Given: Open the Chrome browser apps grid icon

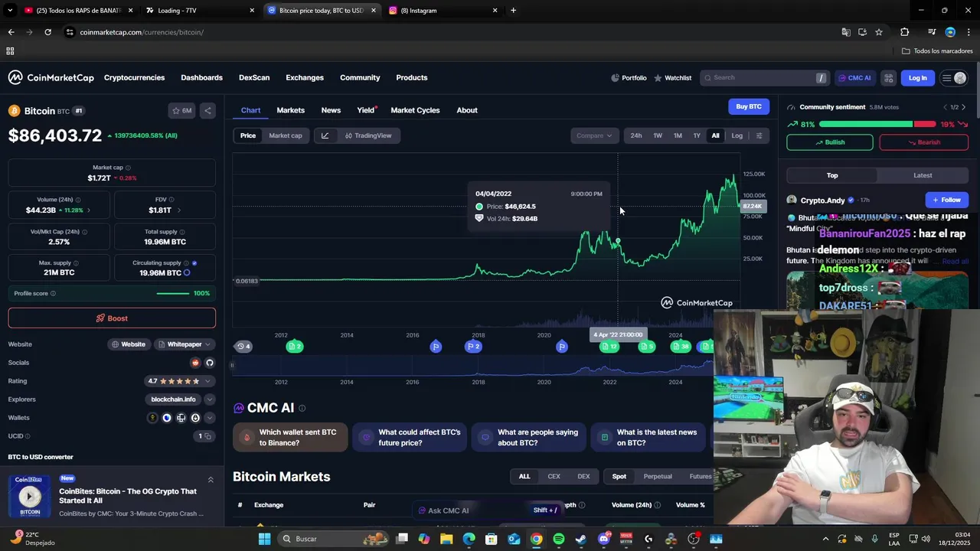Looking at the screenshot, I should (10, 51).
